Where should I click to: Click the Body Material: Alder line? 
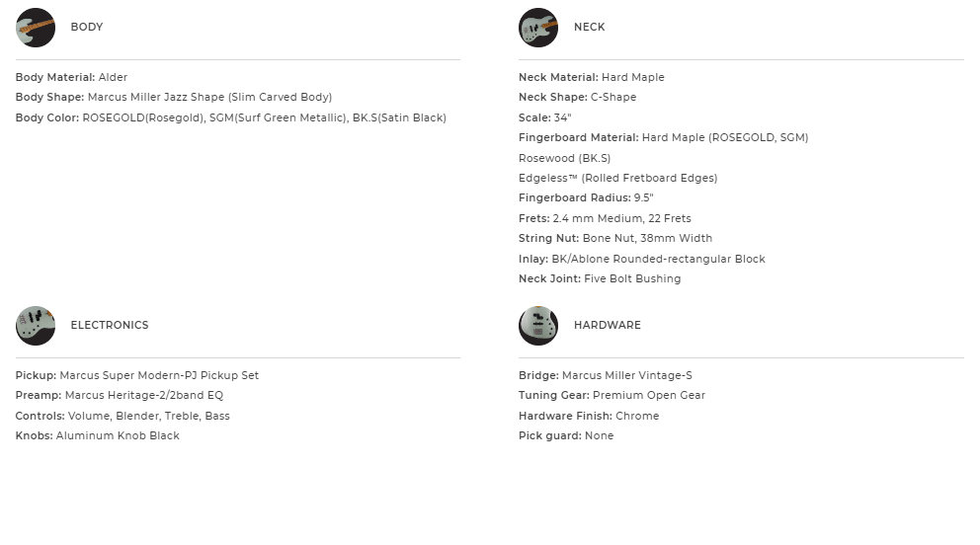pyautogui.click(x=72, y=77)
